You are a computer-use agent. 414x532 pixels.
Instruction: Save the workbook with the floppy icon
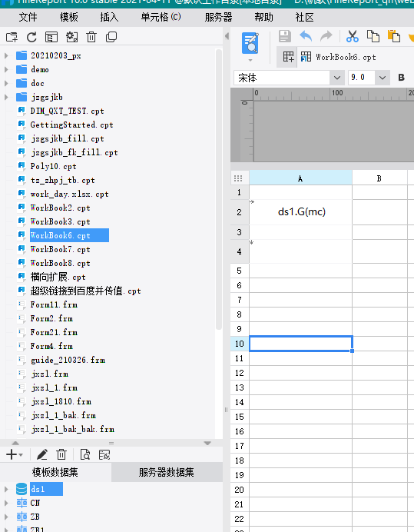(285, 36)
